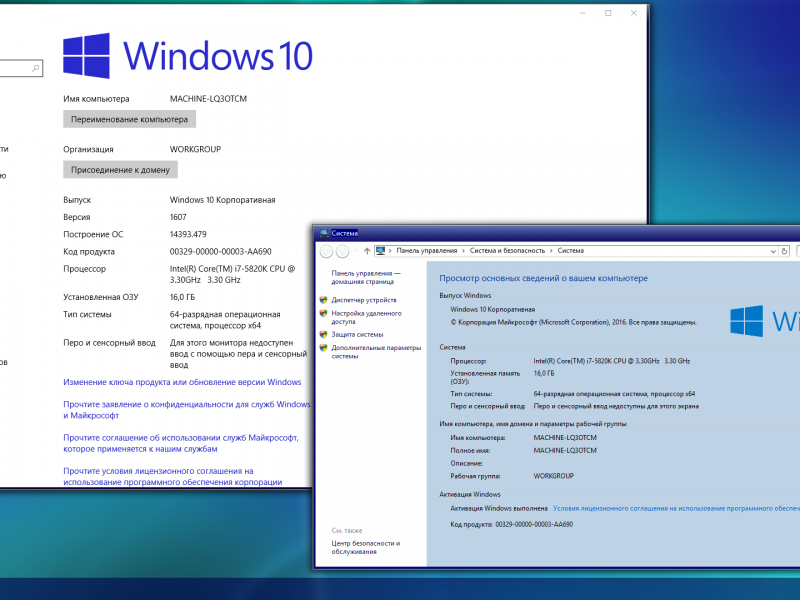
Task: Open license terms link in Settings window
Action: click(172, 477)
